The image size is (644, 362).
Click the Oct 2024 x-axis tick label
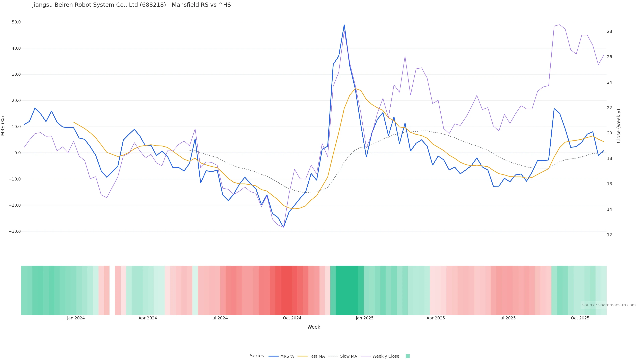tap(292, 318)
